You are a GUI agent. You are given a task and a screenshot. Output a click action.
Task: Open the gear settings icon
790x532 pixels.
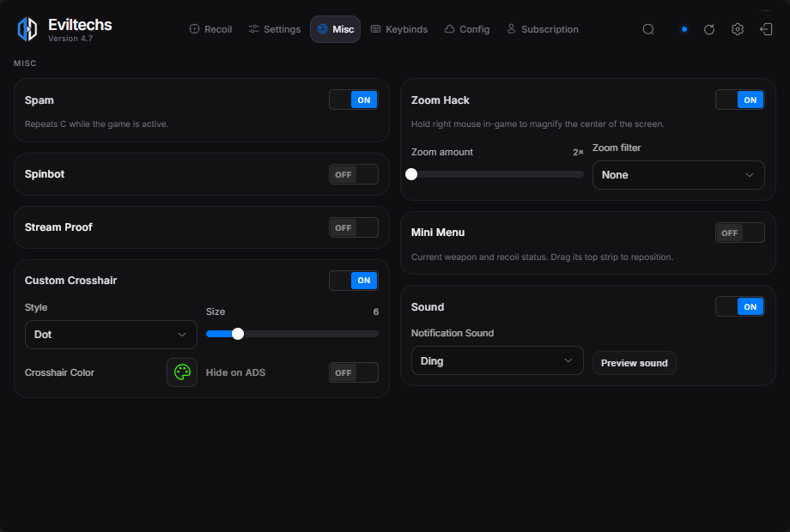[737, 29]
